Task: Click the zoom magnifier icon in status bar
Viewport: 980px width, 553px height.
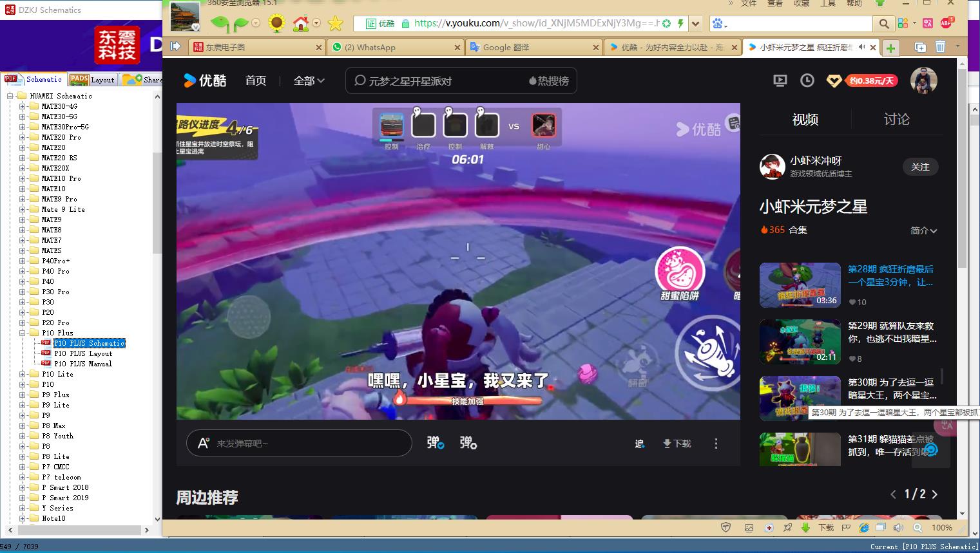Action: tap(918, 527)
